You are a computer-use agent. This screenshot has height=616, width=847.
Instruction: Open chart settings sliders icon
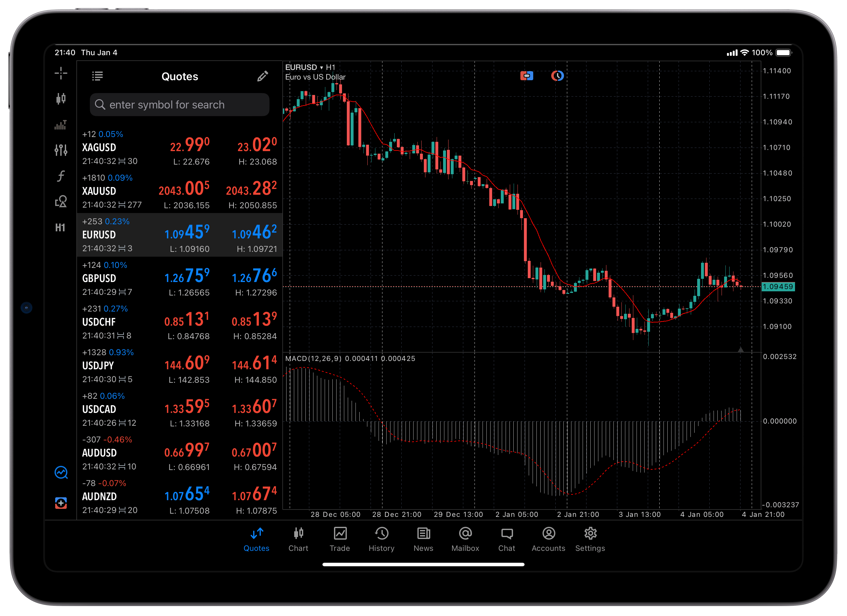61,150
